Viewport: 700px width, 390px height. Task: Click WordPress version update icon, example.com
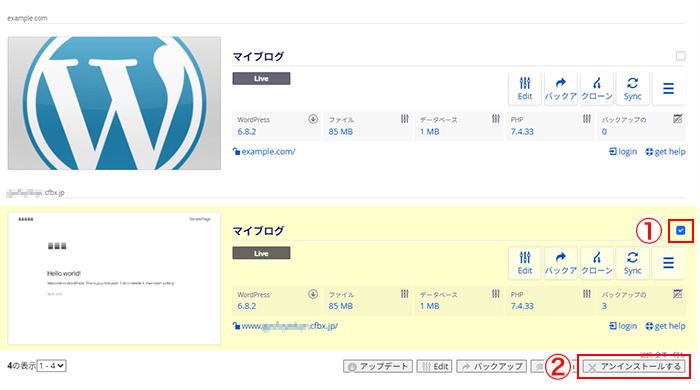pyautogui.click(x=313, y=119)
